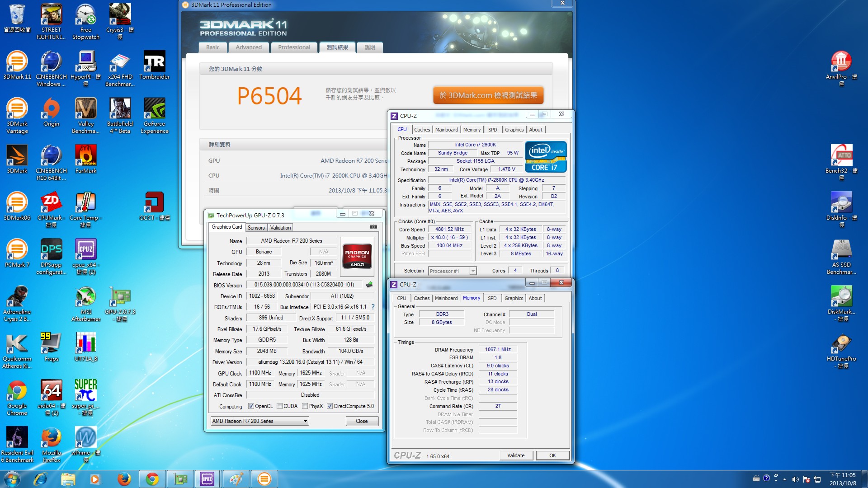The width and height of the screenshot is (868, 488).
Task: Click Chrome icon in the taskbar
Action: 152,479
